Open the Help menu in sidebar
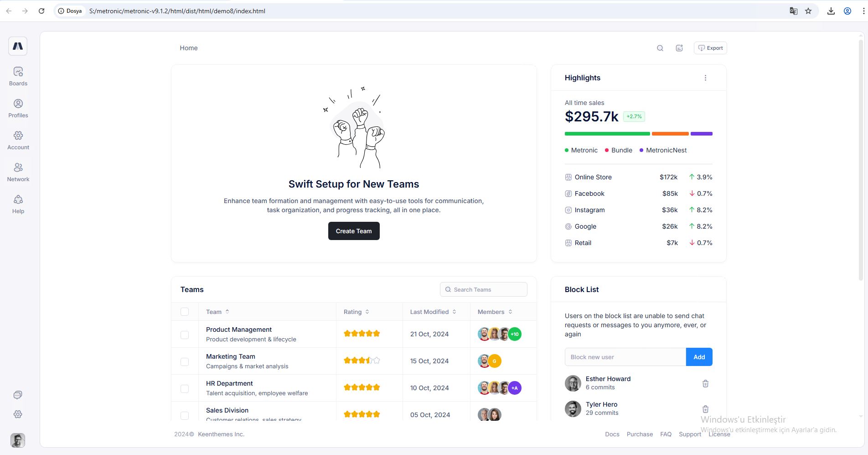Image resolution: width=868 pixels, height=455 pixels. click(18, 200)
